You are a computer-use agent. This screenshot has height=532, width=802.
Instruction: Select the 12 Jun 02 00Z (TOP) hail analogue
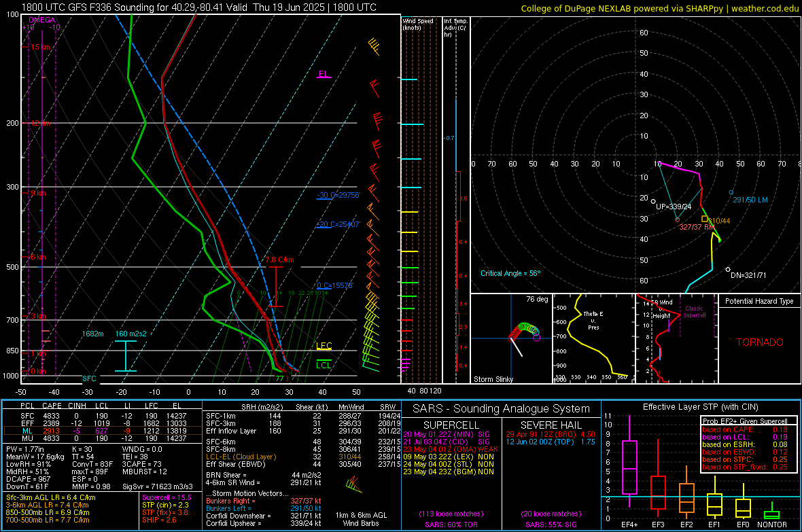(x=551, y=442)
